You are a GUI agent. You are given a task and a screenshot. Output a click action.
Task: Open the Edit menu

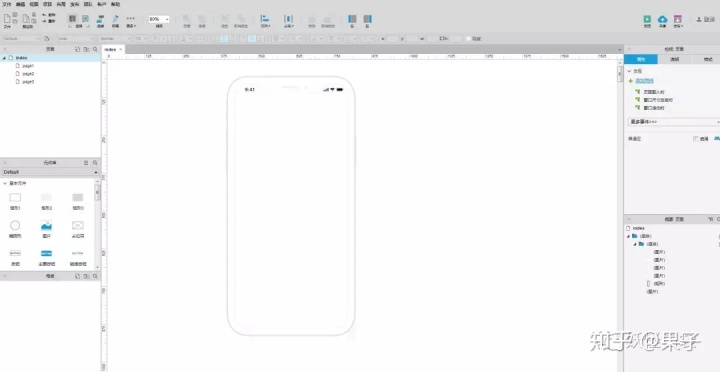pyautogui.click(x=20, y=4)
